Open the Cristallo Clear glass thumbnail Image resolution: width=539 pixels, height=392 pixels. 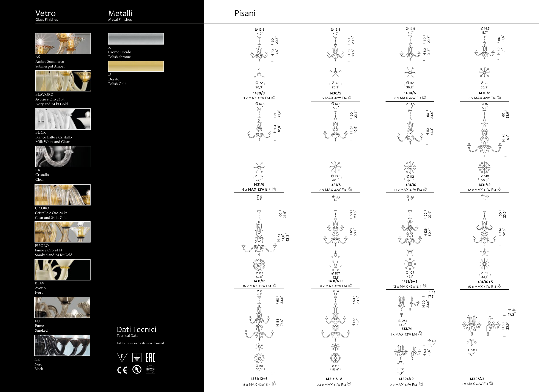[x=63, y=157]
